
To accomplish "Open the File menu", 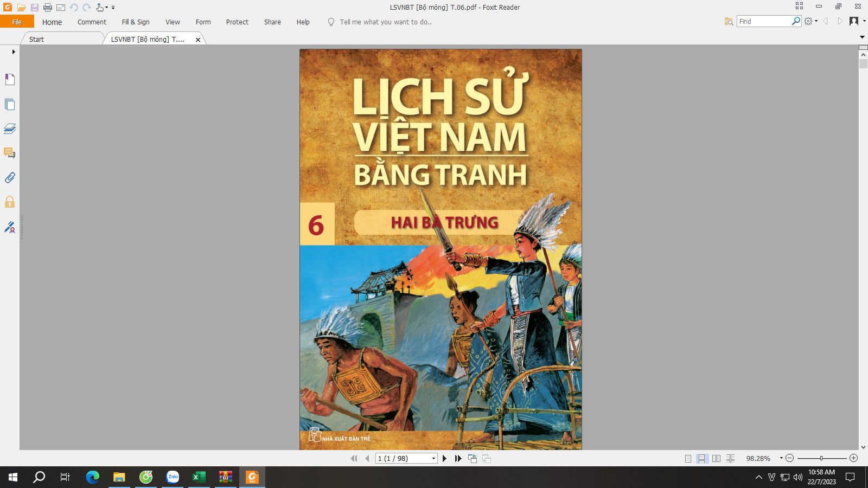I will (17, 22).
